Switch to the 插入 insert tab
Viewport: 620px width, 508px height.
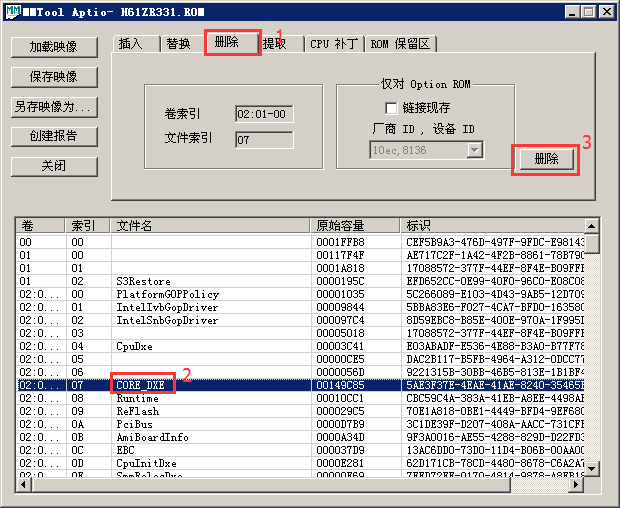(x=136, y=43)
